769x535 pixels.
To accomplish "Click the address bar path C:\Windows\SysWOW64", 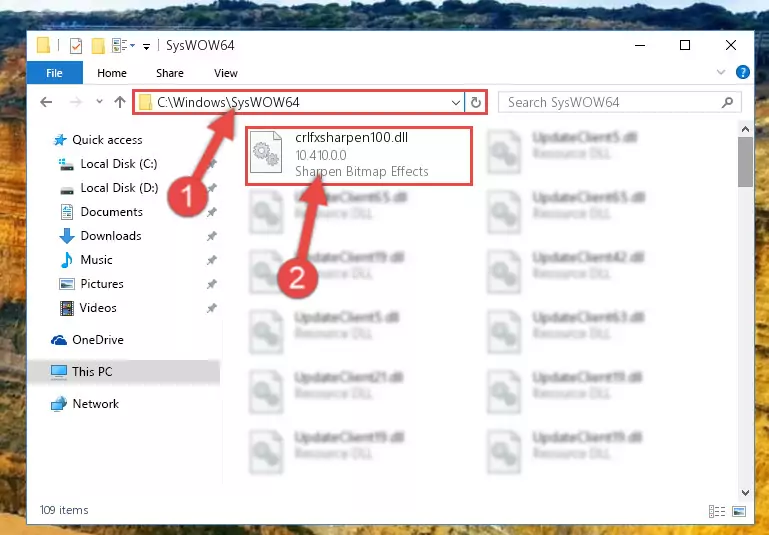I will [228, 102].
